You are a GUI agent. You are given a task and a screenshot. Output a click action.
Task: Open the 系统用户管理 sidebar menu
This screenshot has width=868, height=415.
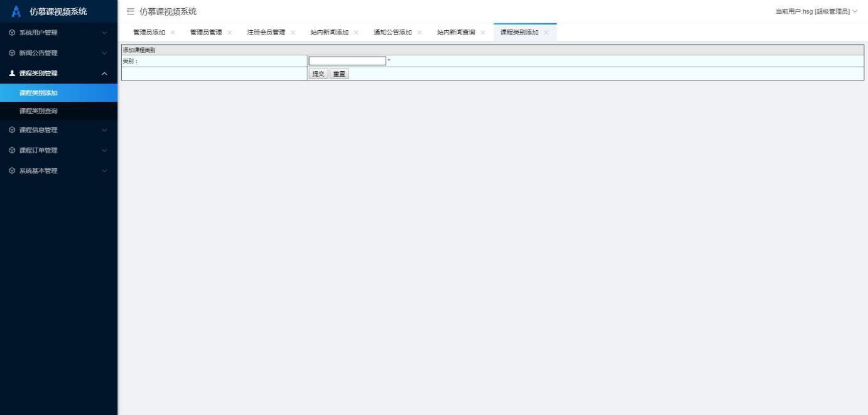click(x=58, y=33)
